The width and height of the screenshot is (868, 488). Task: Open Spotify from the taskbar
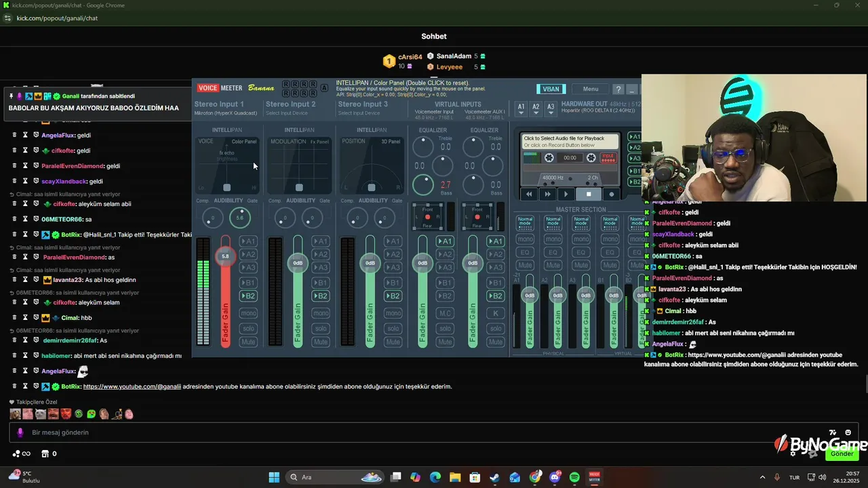[x=574, y=477]
